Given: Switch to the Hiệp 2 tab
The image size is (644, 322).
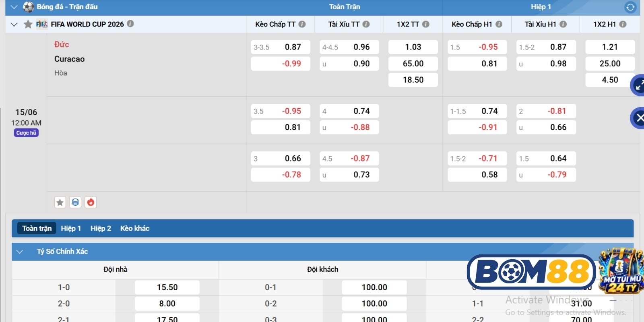Looking at the screenshot, I should tap(101, 228).
